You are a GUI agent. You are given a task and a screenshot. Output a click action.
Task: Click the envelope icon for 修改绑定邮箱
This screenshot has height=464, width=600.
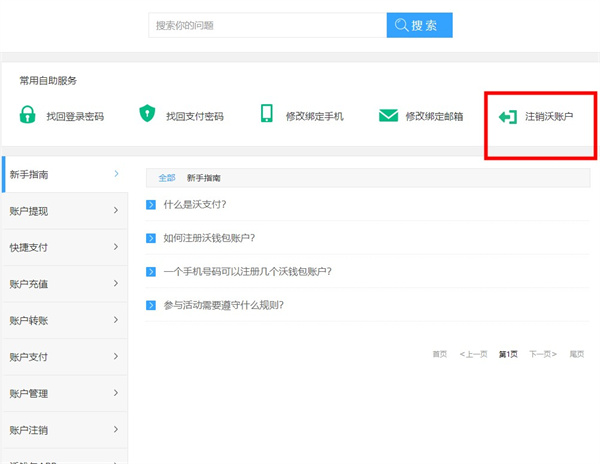click(388, 116)
